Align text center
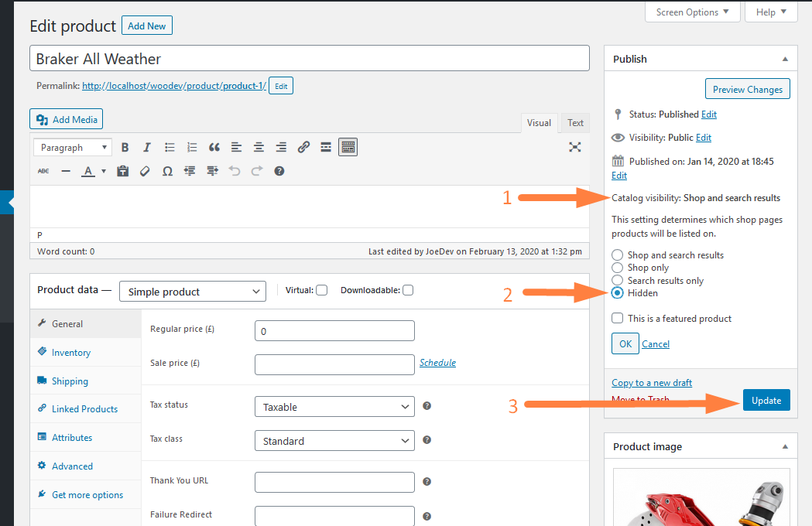Screen dimensions: 812x526 (259, 148)
